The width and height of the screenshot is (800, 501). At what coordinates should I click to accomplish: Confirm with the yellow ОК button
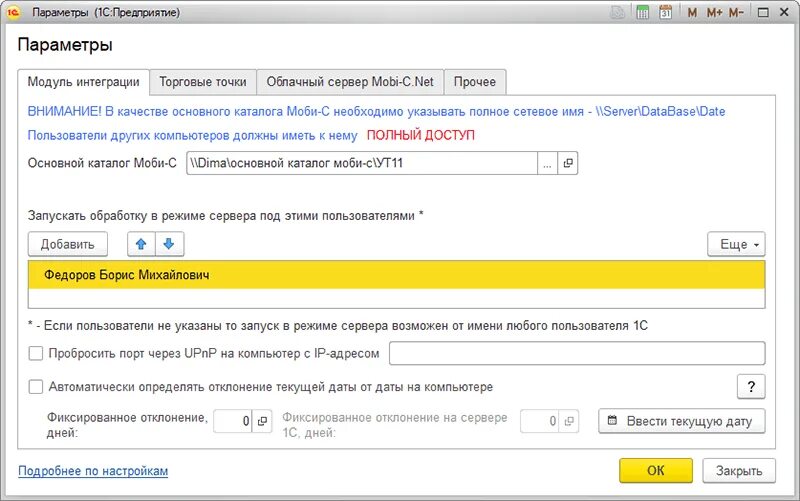(x=656, y=470)
